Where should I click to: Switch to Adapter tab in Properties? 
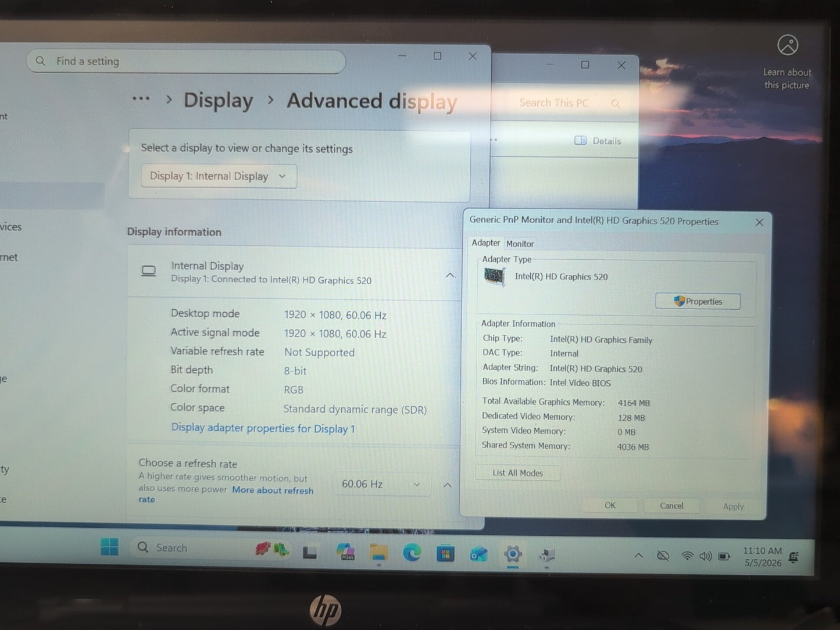click(485, 243)
